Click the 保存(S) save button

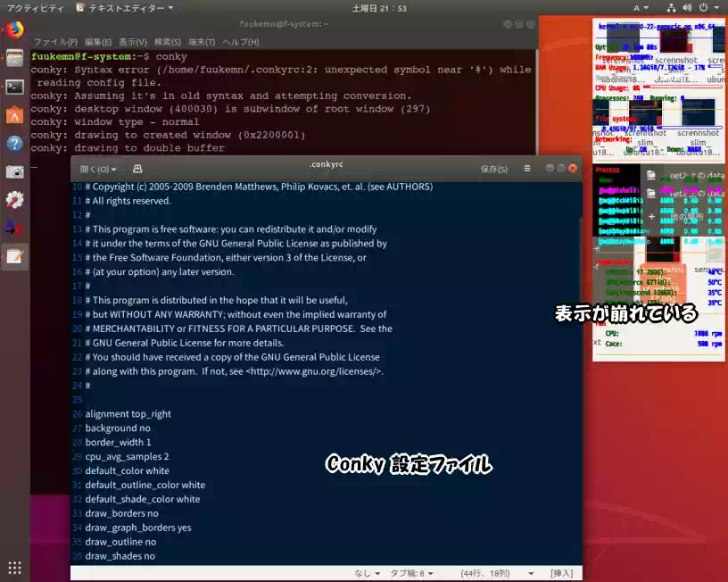coord(494,169)
